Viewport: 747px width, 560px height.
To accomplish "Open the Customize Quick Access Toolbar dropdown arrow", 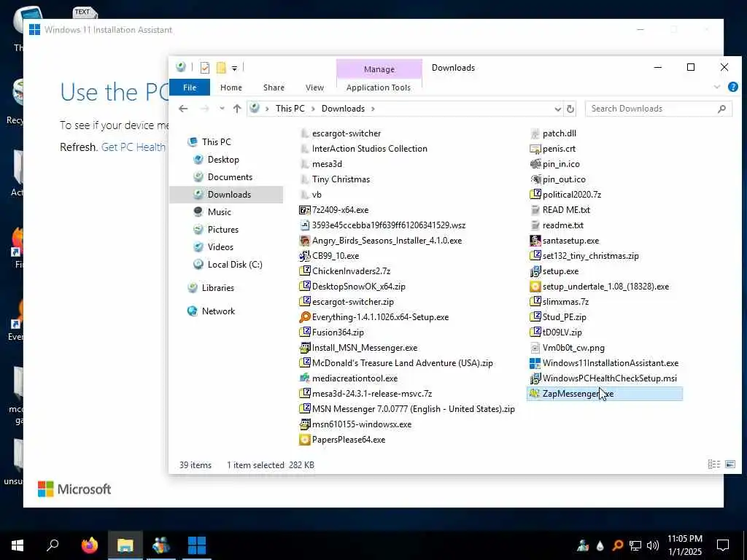I will [234, 69].
